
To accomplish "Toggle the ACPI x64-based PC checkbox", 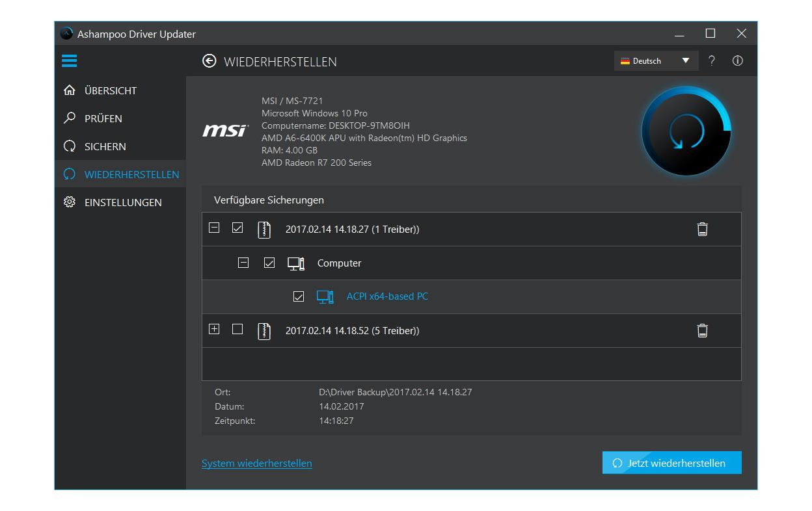I will point(299,296).
